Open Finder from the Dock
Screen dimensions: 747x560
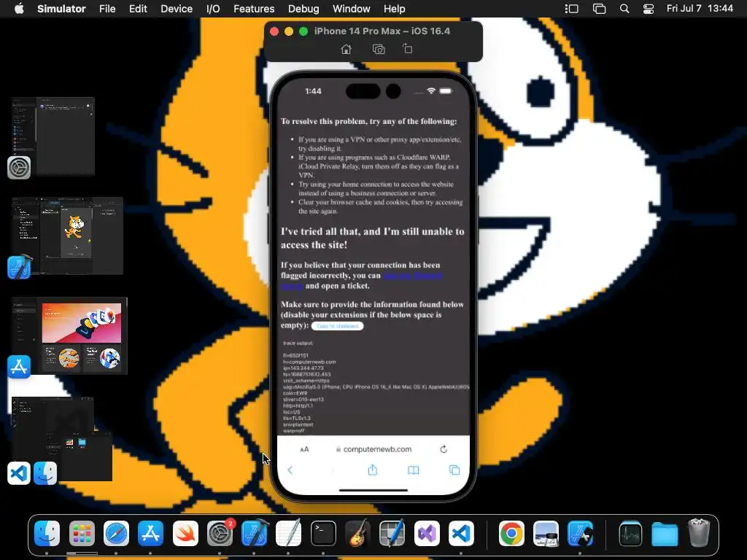(47, 533)
